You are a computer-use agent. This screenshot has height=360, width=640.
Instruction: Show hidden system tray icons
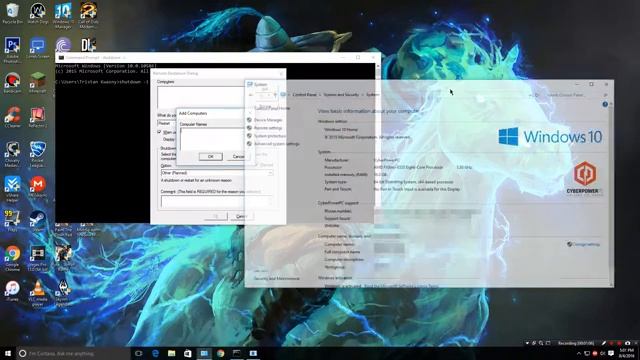coord(578,353)
